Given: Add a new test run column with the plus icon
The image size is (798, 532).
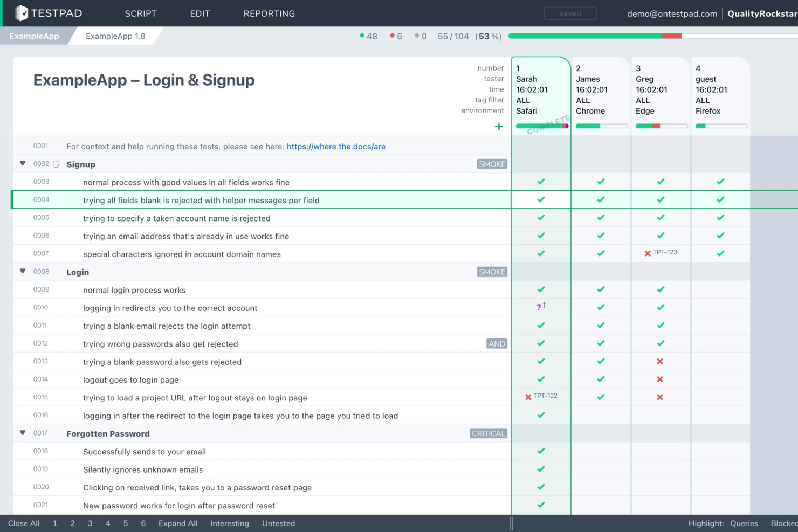Looking at the screenshot, I should point(499,127).
